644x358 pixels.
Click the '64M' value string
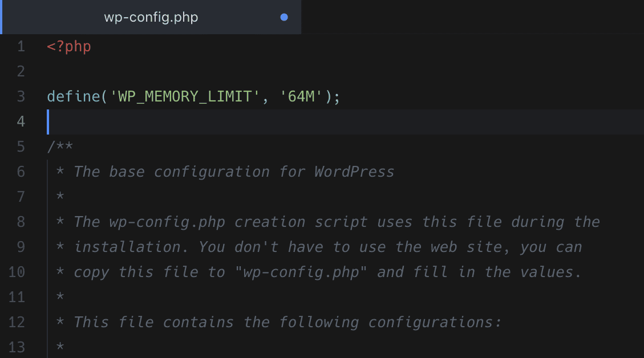tap(301, 96)
